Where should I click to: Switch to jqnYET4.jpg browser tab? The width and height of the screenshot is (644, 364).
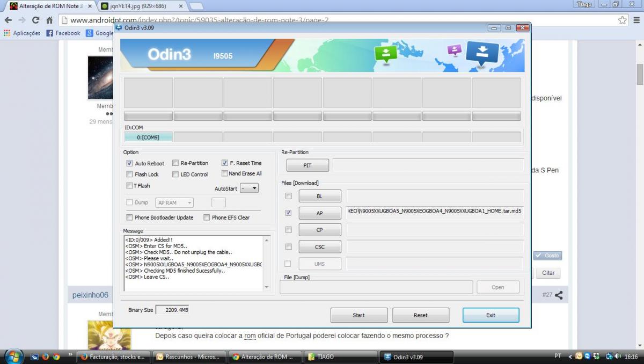(142, 5)
